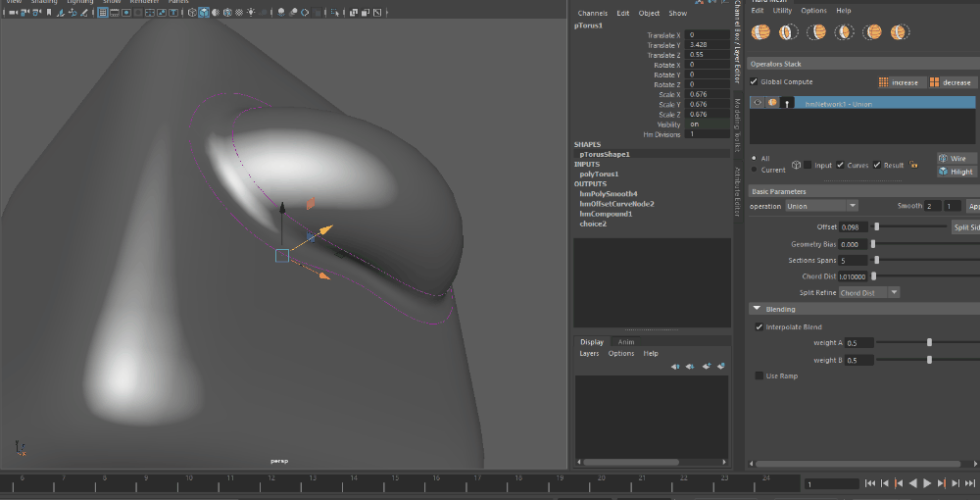The width and height of the screenshot is (980, 500).
Task: Select smooth shade all cube icon
Action: pos(205,12)
